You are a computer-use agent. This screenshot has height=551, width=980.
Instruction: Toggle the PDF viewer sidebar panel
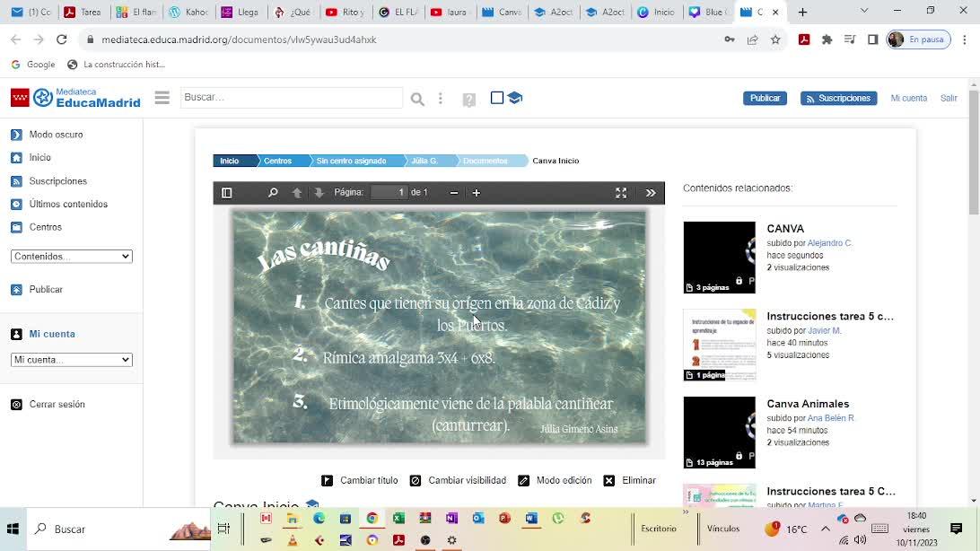coord(227,193)
